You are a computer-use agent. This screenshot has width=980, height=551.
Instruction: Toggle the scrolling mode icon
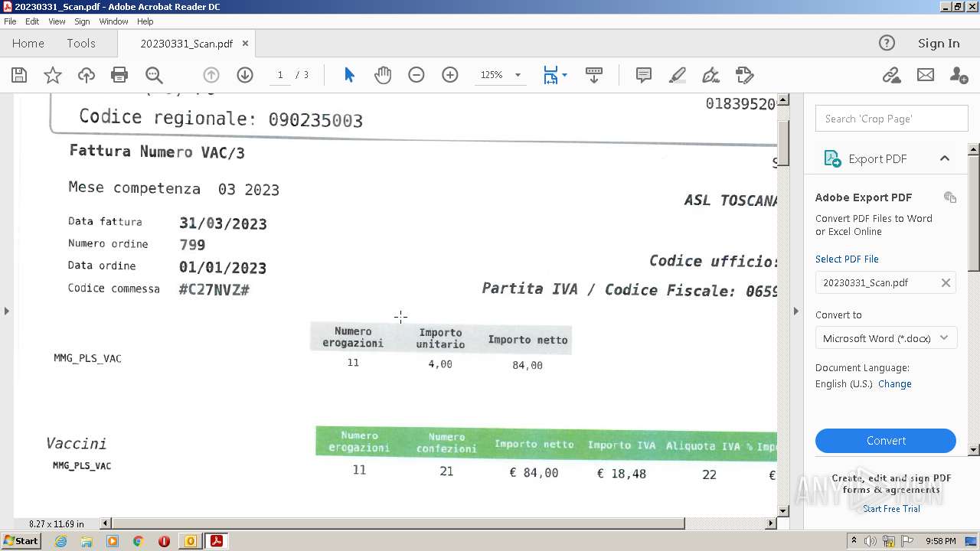[594, 75]
